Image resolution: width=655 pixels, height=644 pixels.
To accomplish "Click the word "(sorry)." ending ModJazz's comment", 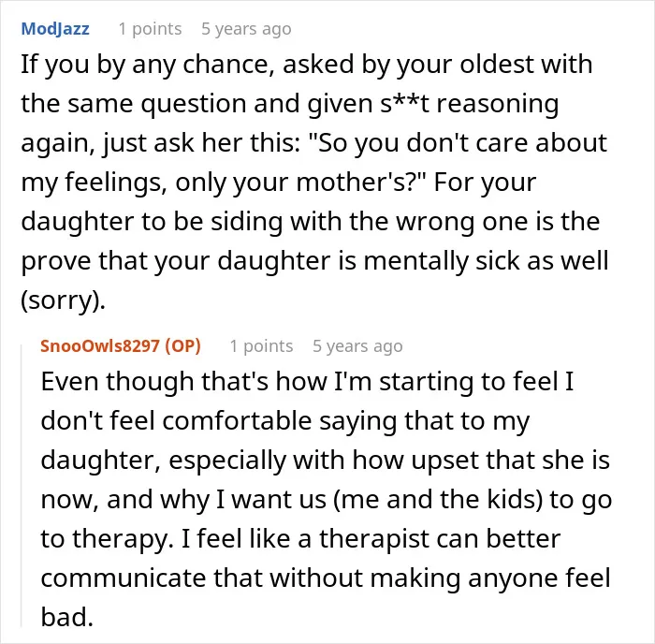I will click(63, 300).
